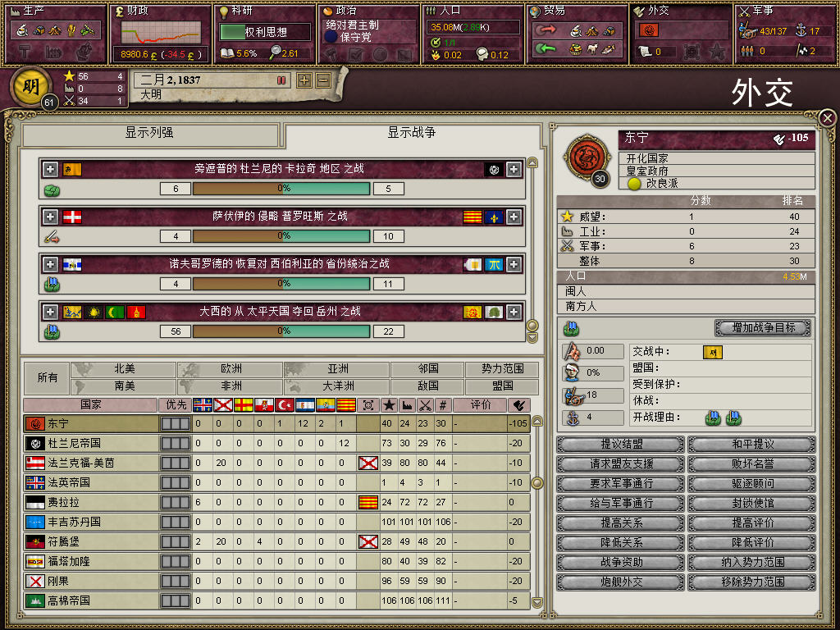Click the 增加战争目标 button
Viewport: 840px width, 630px height.
[x=763, y=328]
